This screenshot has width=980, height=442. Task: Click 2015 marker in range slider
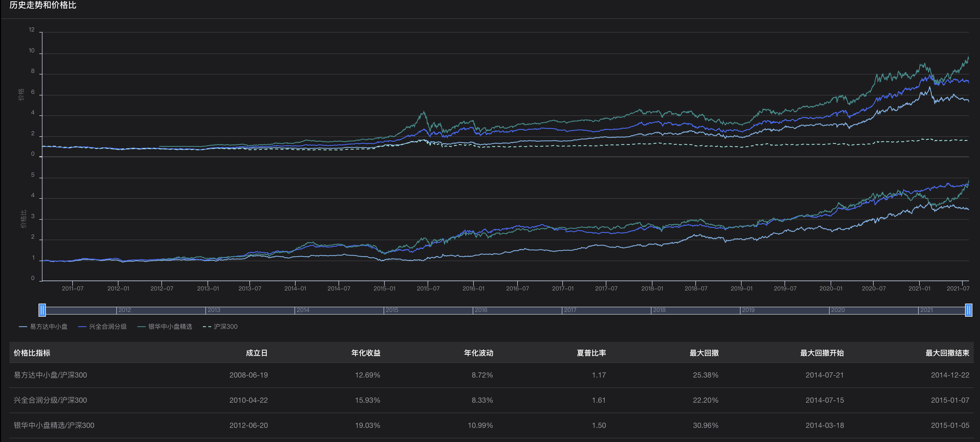coord(391,310)
